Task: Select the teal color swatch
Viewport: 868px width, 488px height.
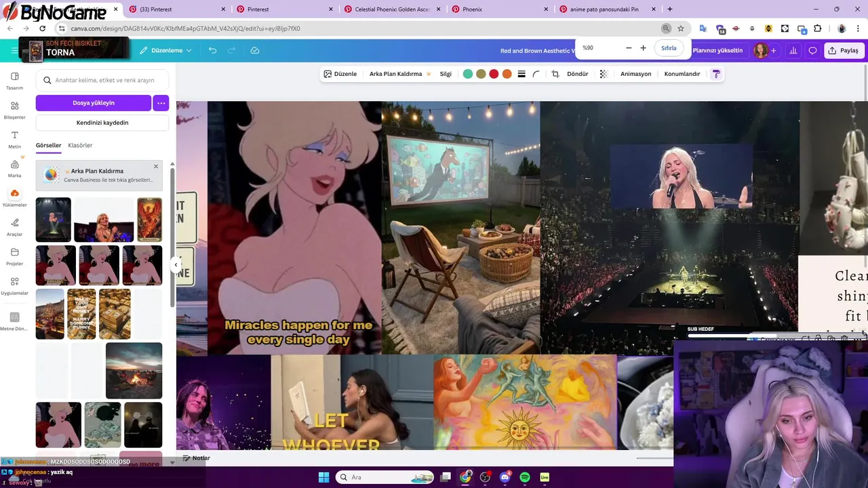Action: pyautogui.click(x=468, y=74)
